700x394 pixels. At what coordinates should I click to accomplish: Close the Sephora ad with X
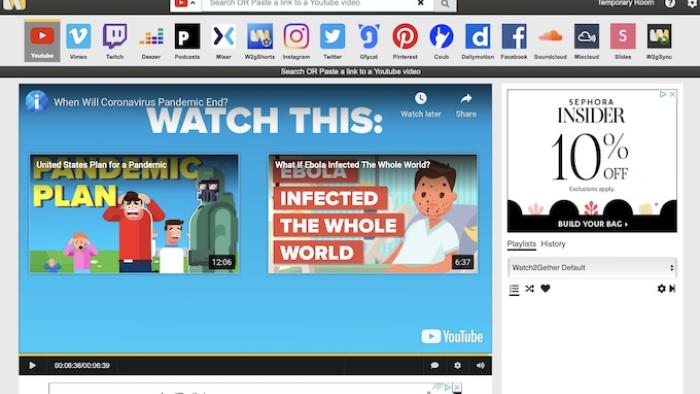pyautogui.click(x=672, y=94)
